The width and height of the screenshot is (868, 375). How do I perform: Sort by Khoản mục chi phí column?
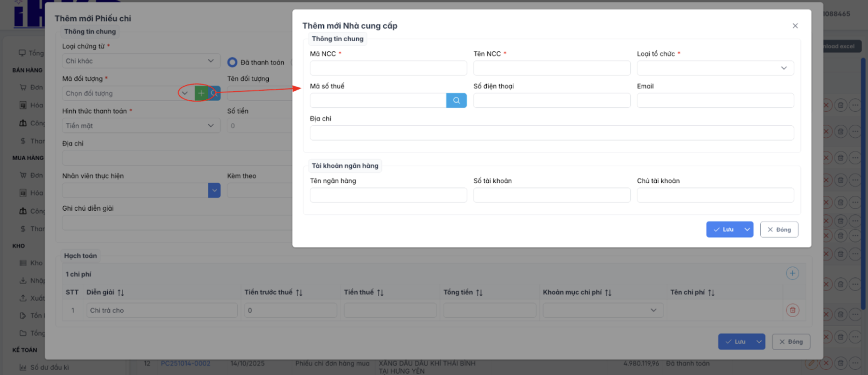[608, 293]
